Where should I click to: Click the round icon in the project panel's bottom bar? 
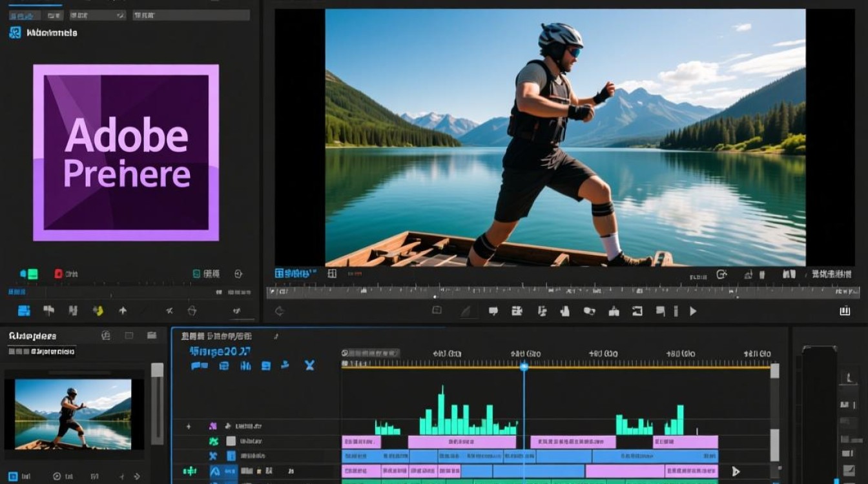[57, 476]
